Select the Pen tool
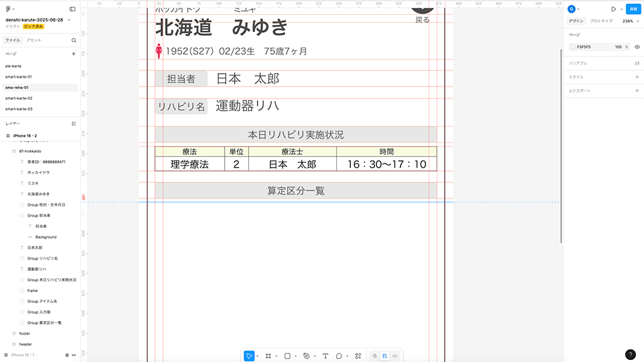This screenshot has height=362, width=644. (x=306, y=356)
